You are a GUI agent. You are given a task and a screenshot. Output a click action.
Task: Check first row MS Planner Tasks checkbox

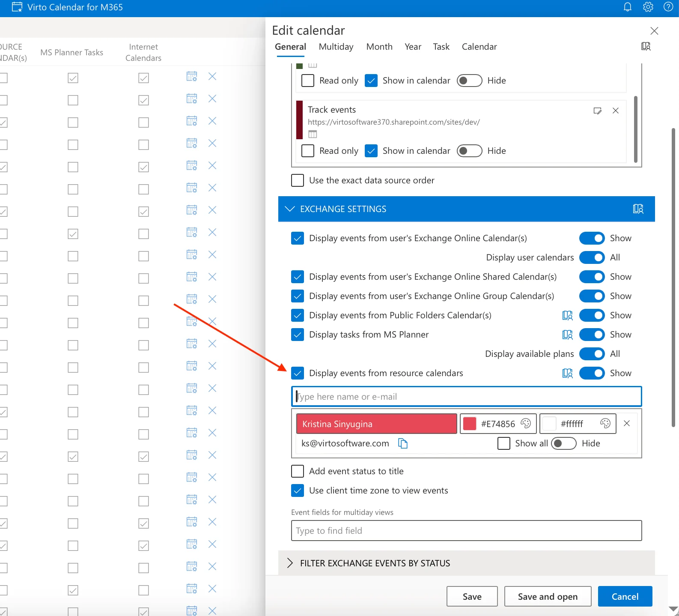[x=73, y=78]
